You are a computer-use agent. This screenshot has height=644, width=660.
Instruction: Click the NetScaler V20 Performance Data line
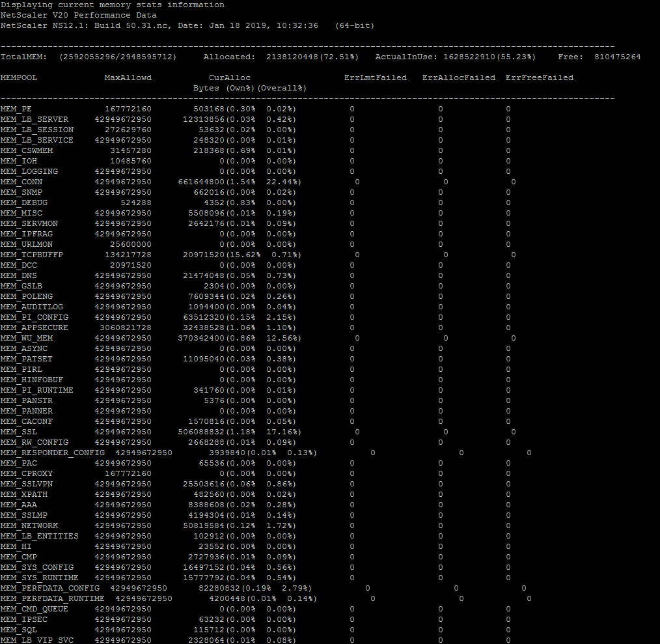point(78,15)
